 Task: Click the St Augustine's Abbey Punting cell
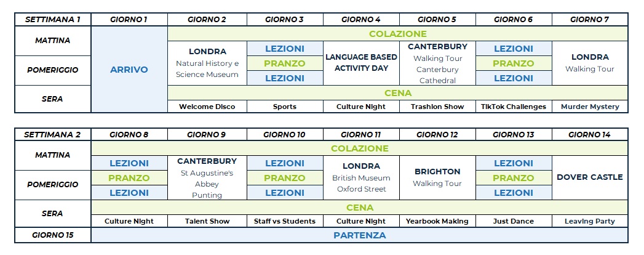click(207, 178)
